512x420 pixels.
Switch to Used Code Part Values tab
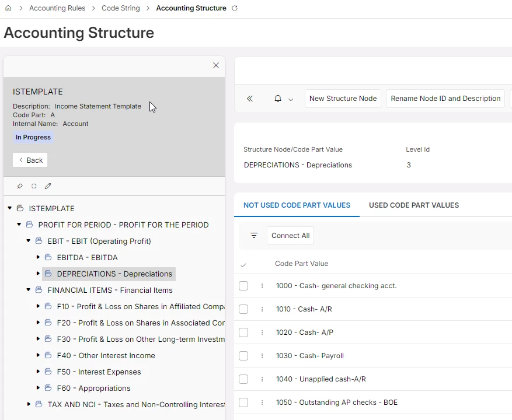[x=413, y=205]
